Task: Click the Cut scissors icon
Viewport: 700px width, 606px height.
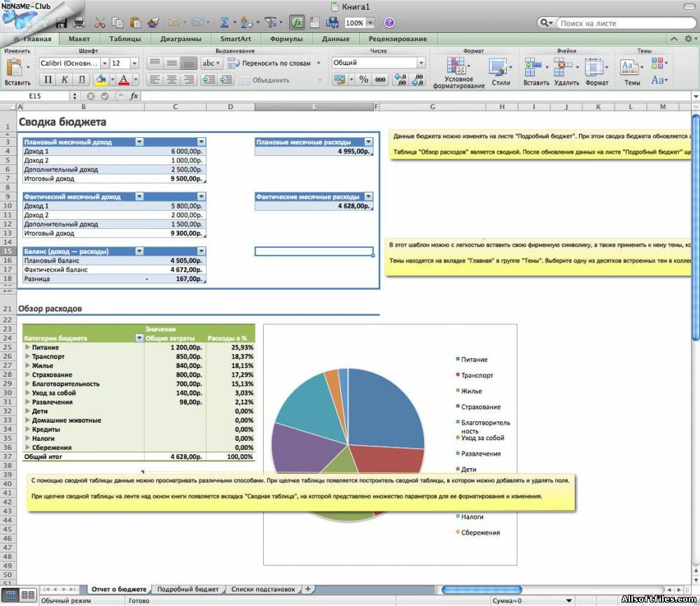Action: [x=101, y=22]
